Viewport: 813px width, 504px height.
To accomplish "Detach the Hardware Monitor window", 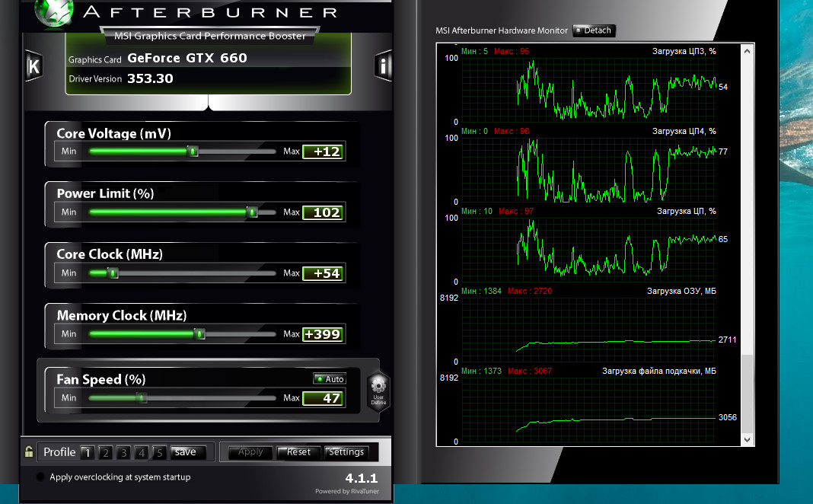I will point(594,30).
